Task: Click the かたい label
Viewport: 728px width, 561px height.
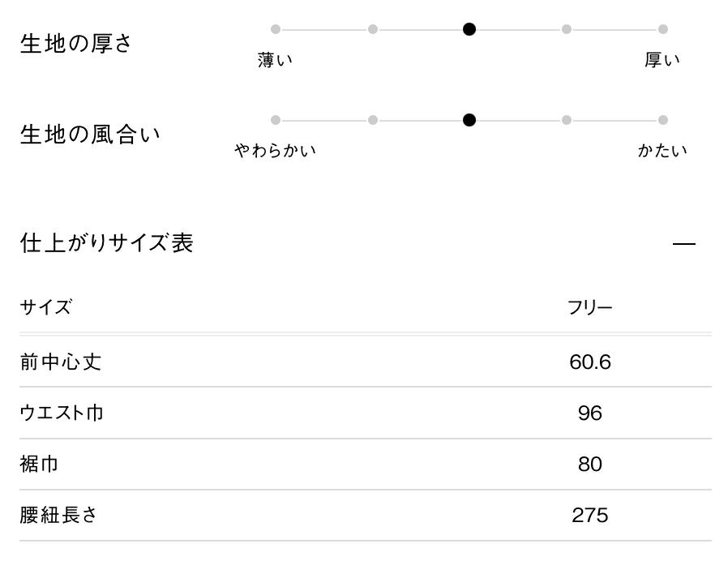Action: pyautogui.click(x=662, y=151)
